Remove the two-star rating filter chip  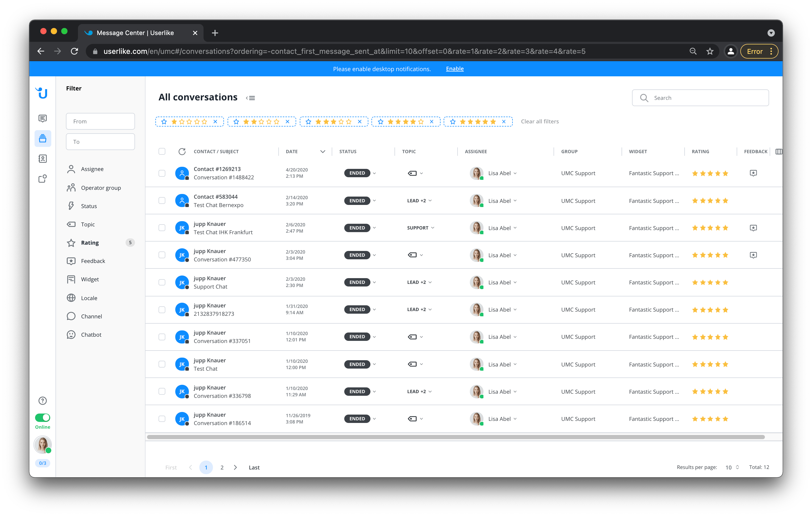coord(287,121)
